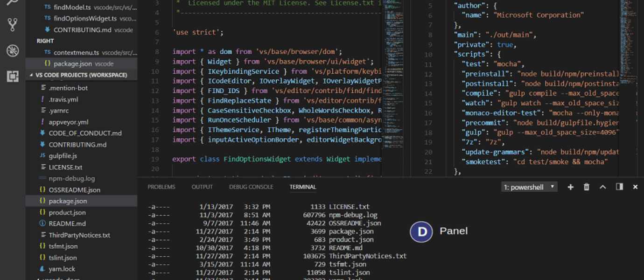Move panel to the side using split icon
This screenshot has height=280, width=644.
[x=619, y=187]
